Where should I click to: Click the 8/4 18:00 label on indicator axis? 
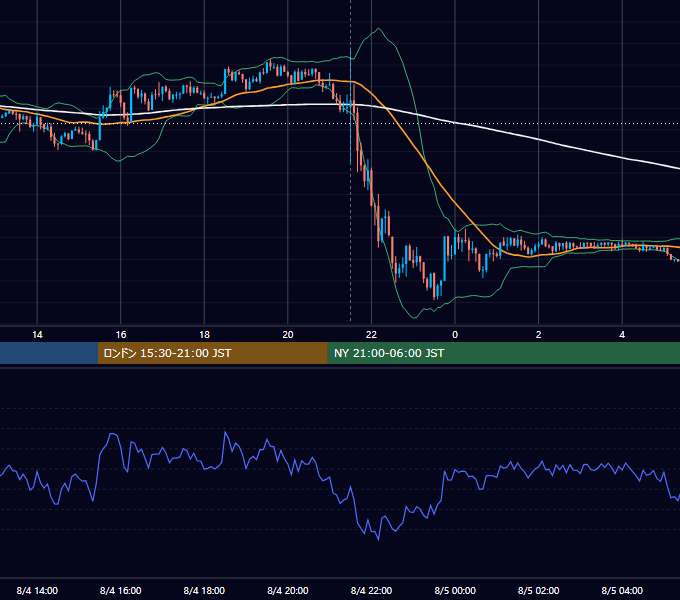(204, 591)
